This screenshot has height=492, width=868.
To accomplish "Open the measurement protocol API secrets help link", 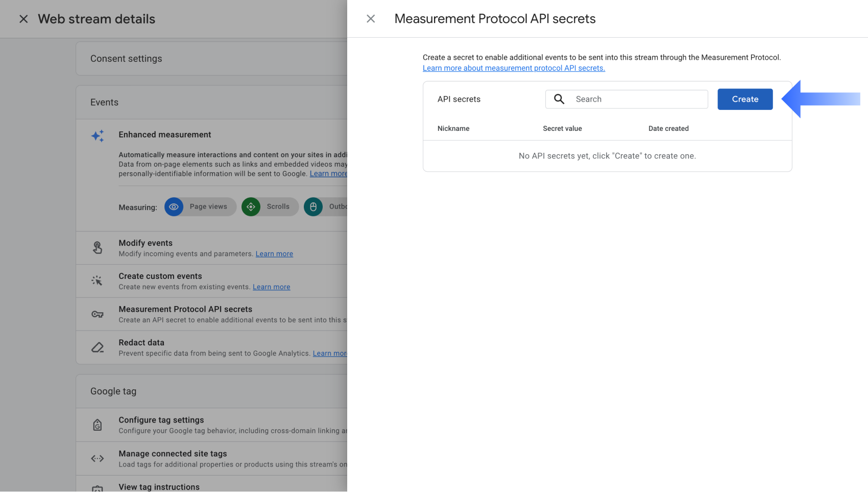I will (514, 68).
